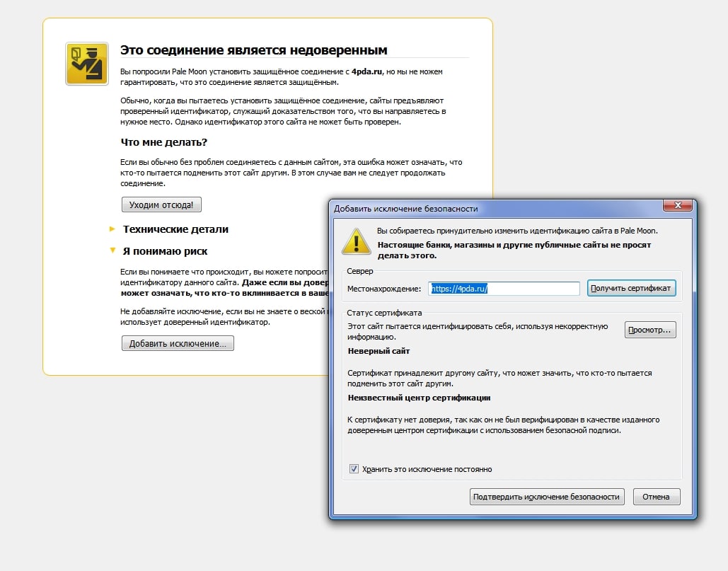This screenshot has height=571, width=728.
Task: Click the 'Добавить исключение…' button
Action: (178, 344)
